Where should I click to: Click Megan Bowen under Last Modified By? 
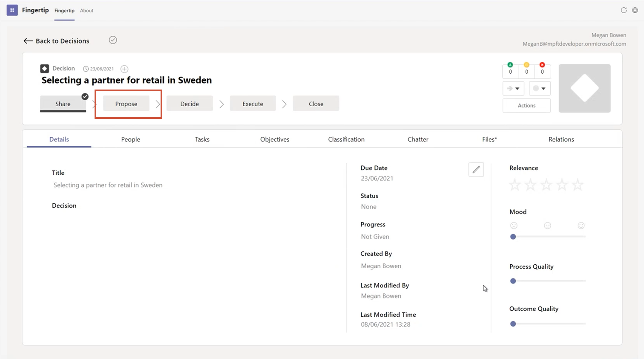pyautogui.click(x=381, y=296)
